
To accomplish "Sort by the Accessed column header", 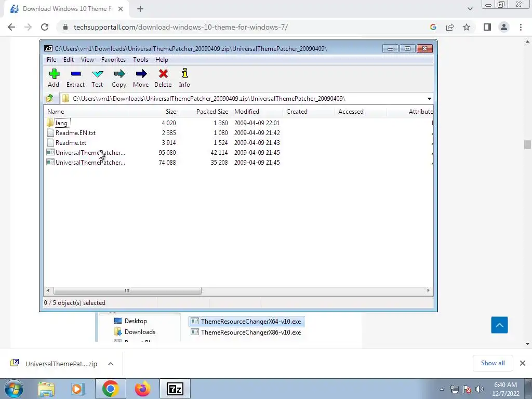I will click(x=361, y=112).
